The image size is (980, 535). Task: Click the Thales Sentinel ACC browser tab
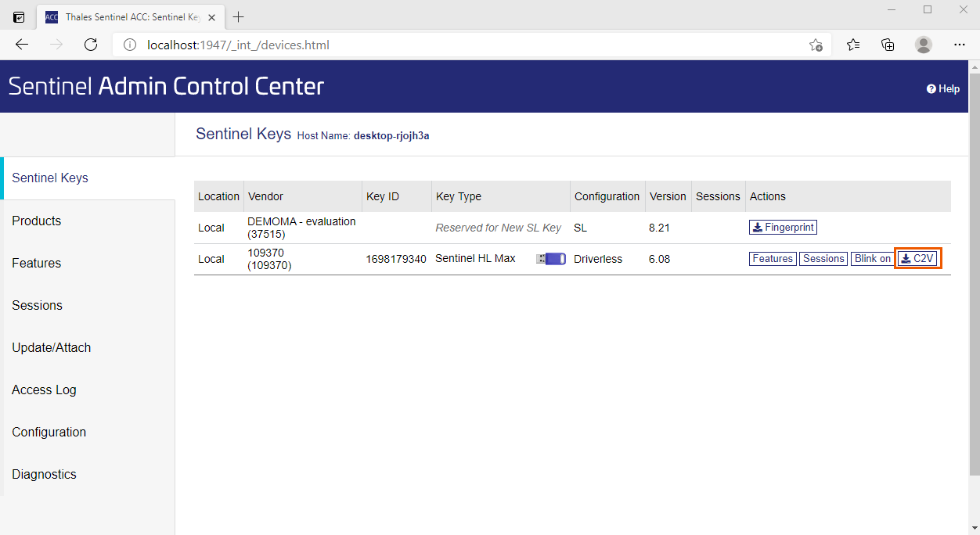pyautogui.click(x=131, y=17)
